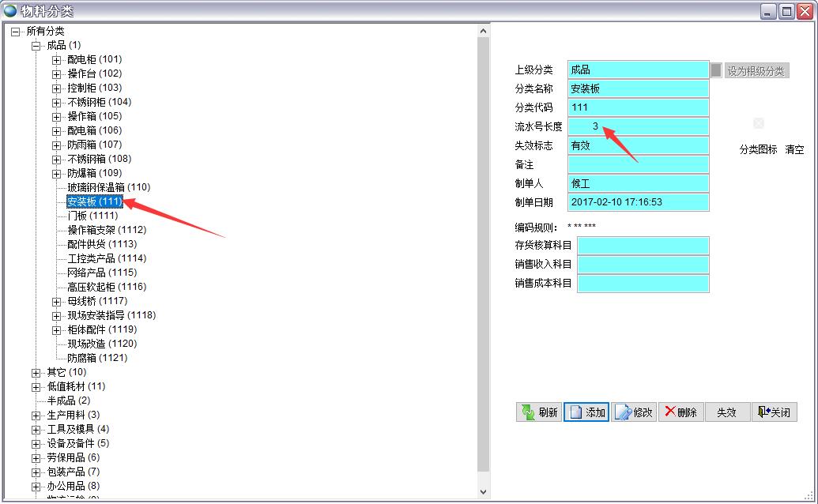Click the Add (添加) button
818x504 pixels.
pos(586,412)
